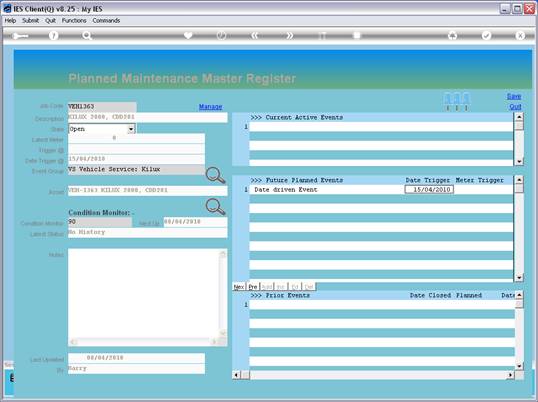Click the checkmark submit toolbar icon
This screenshot has width=538, height=402.
[x=486, y=35]
